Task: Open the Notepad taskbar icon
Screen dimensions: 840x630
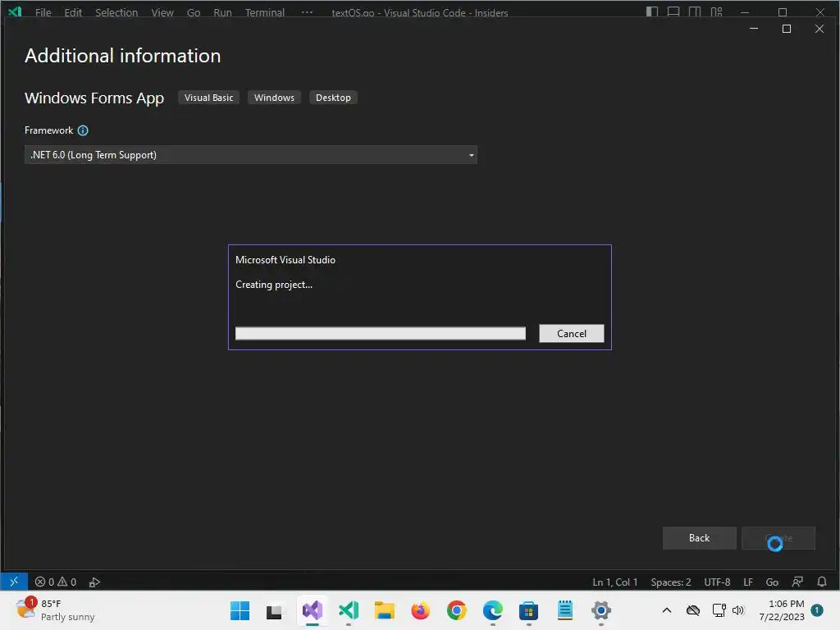Action: [x=565, y=610]
